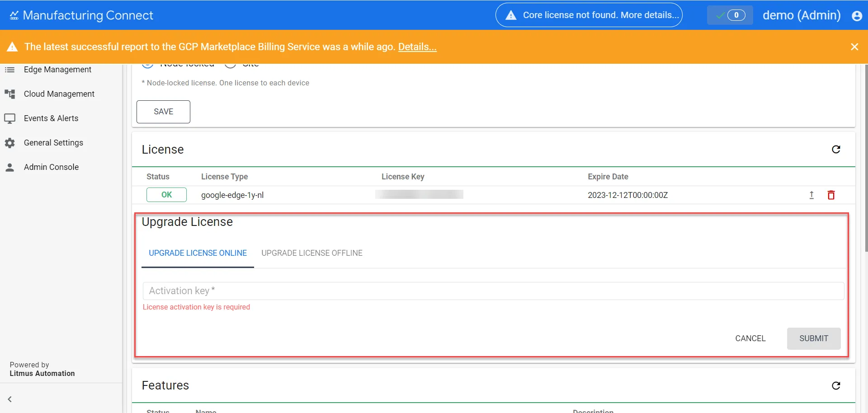Open General Settings in sidebar

point(53,143)
